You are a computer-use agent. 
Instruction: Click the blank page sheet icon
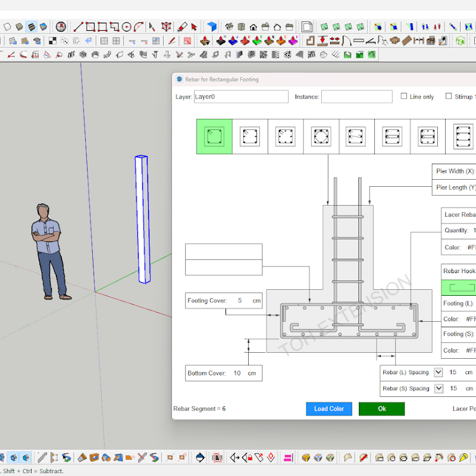click(x=306, y=27)
